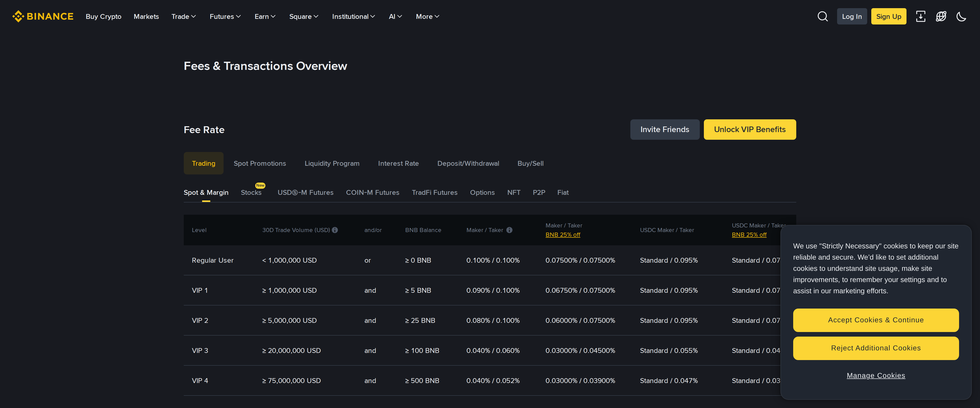
Task: Click BNB 25% off link under Maker / Taker
Action: [563, 235]
